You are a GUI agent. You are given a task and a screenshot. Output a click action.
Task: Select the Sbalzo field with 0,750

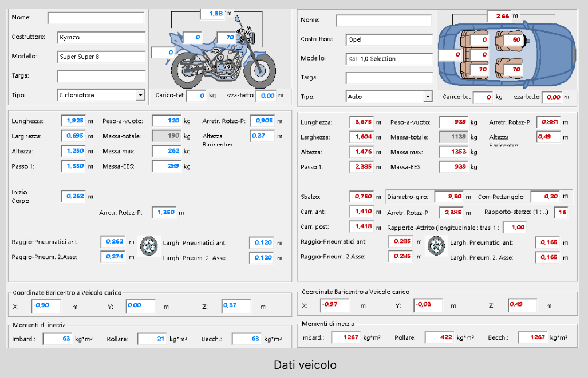[x=362, y=197]
